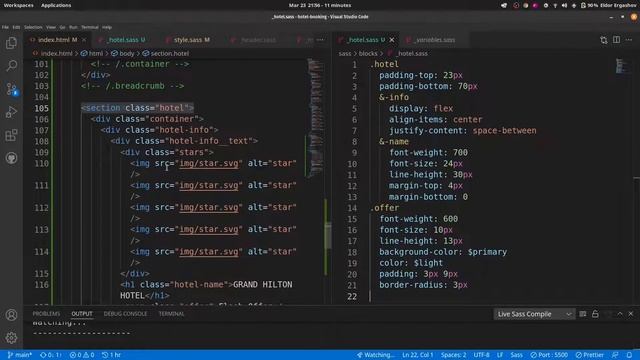Click the 1 hr time tracker in status bar
This screenshot has height=360, width=640.
tap(111, 355)
